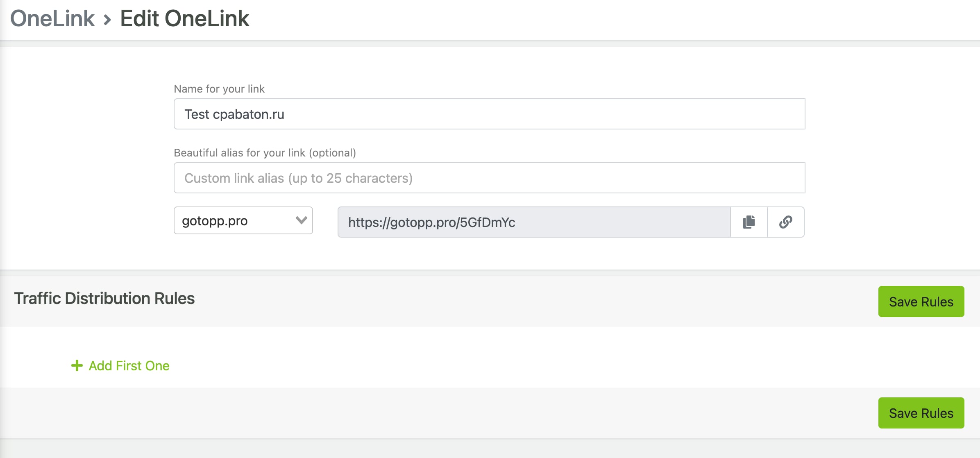Click the Name for your link label
This screenshot has height=458, width=980.
coord(219,89)
